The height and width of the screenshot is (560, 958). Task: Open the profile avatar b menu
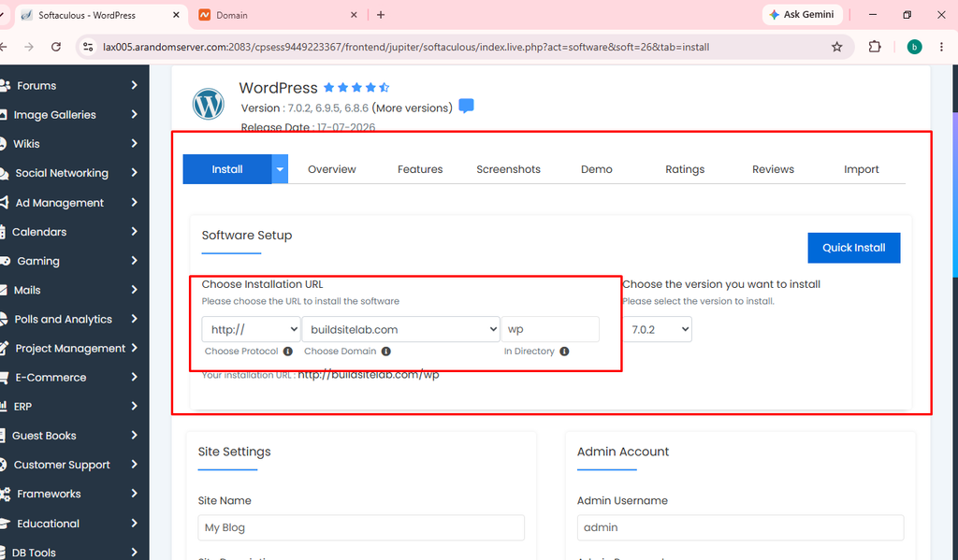pyautogui.click(x=915, y=47)
